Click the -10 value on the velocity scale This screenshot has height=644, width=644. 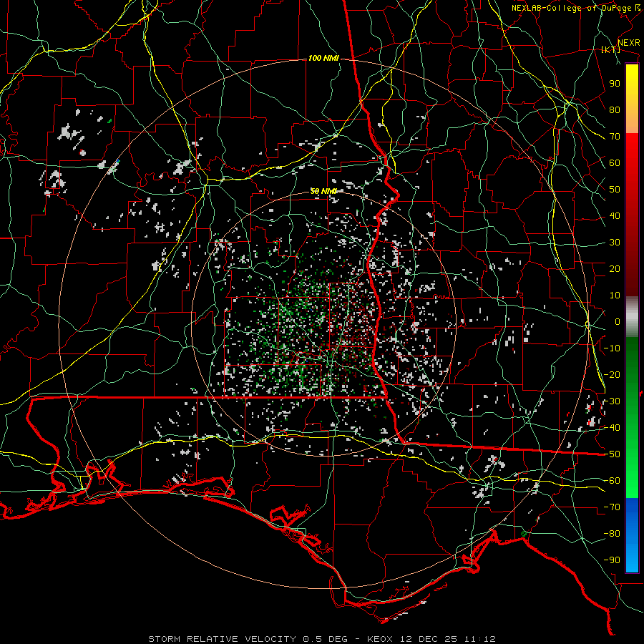(x=612, y=348)
